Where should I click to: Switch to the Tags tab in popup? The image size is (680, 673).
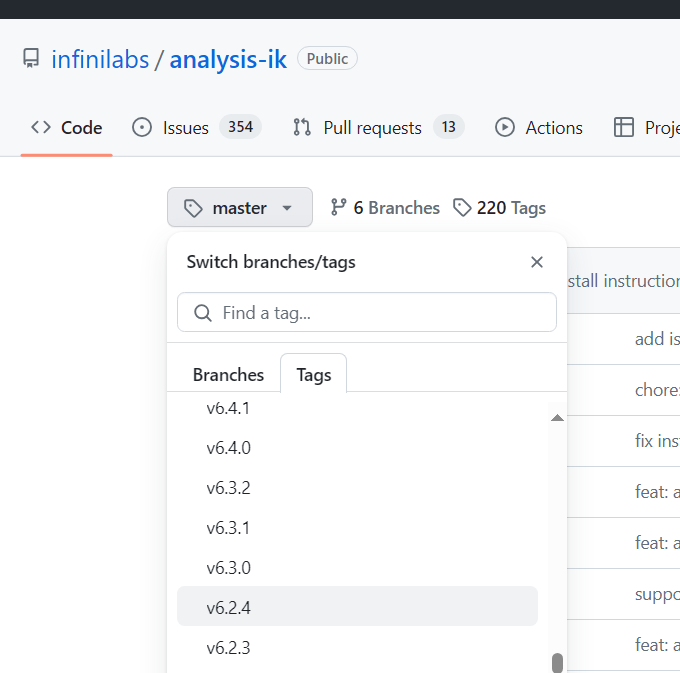pyautogui.click(x=313, y=375)
